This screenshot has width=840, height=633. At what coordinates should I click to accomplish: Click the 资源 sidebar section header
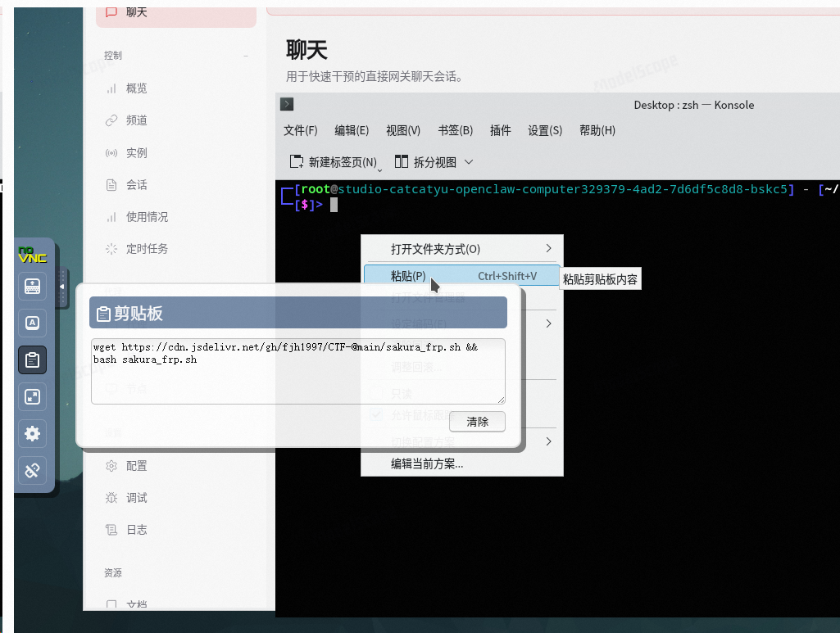[113, 573]
